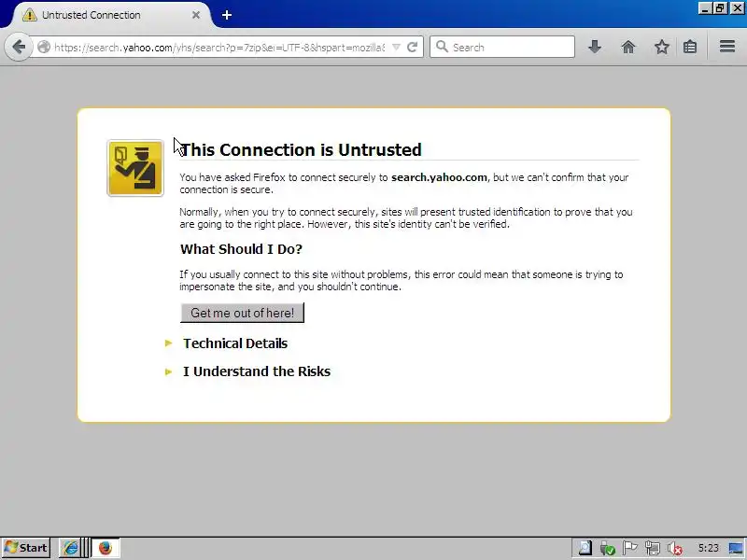
Task: Bookmark this page with the star icon
Action: tap(661, 47)
